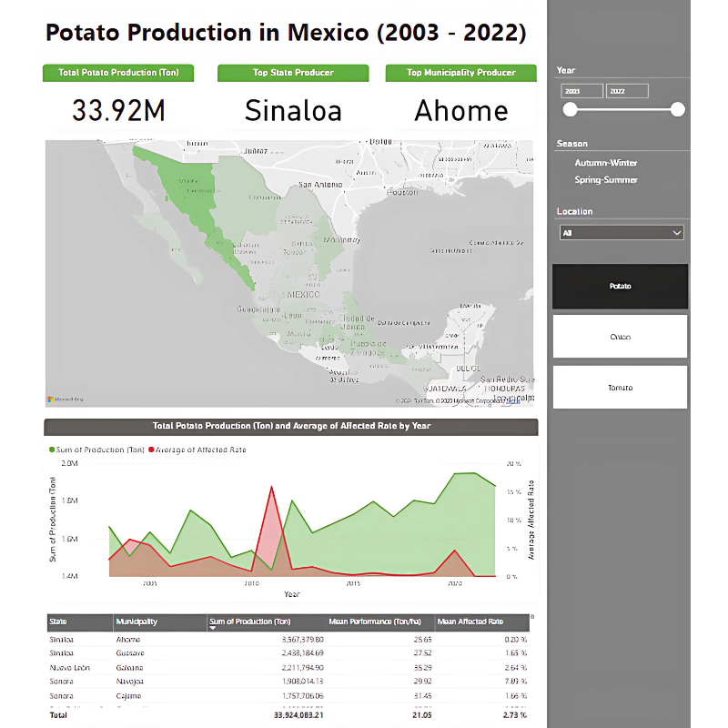The image size is (728, 728).
Task: Switch to the Potato page button
Action: (x=620, y=287)
